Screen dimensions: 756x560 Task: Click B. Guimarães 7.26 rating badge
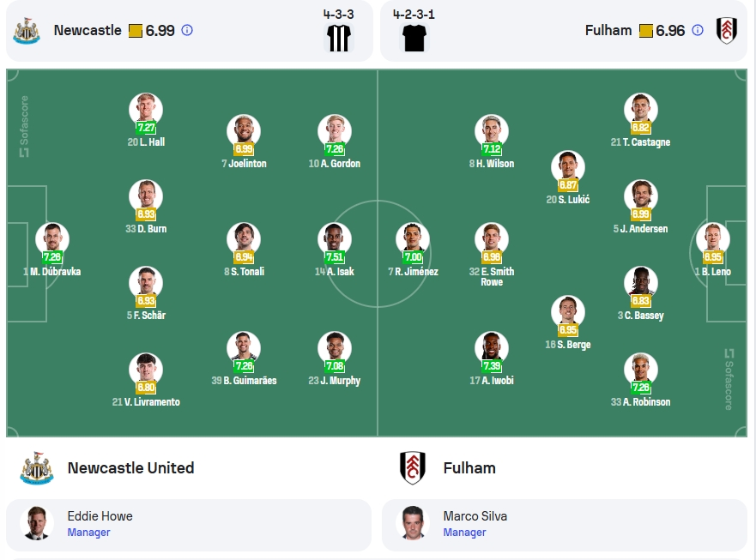[244, 366]
